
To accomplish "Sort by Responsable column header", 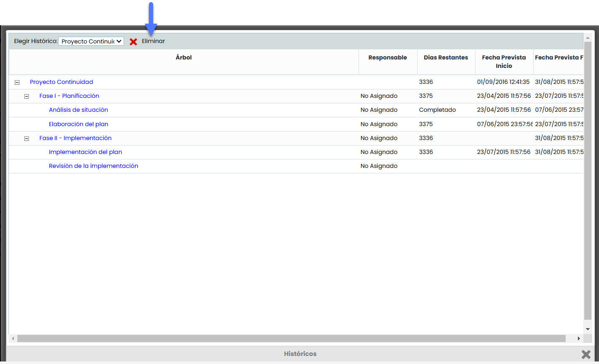I will [388, 58].
